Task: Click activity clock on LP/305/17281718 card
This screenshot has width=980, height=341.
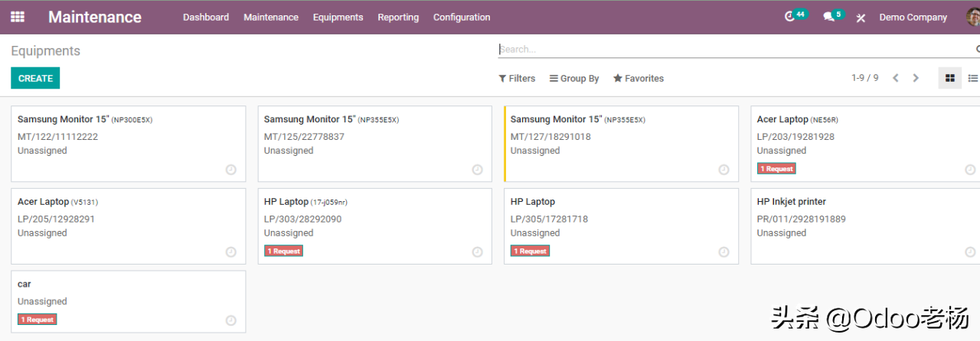Action: pos(724,252)
